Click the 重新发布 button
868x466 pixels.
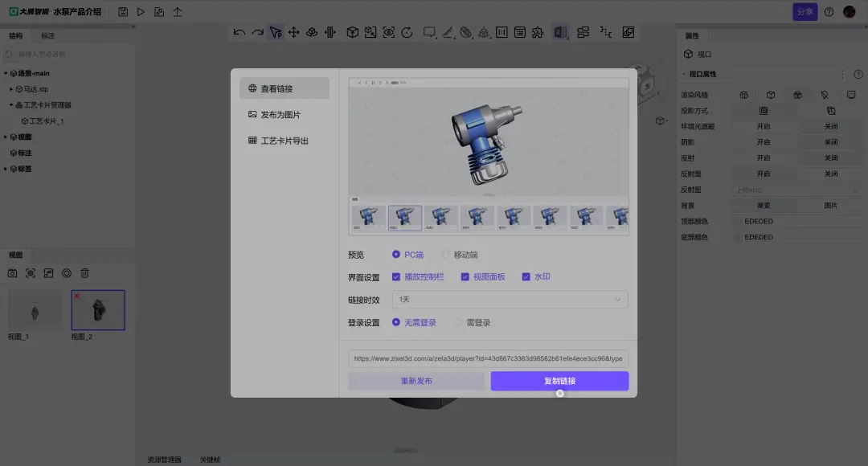[x=418, y=381]
